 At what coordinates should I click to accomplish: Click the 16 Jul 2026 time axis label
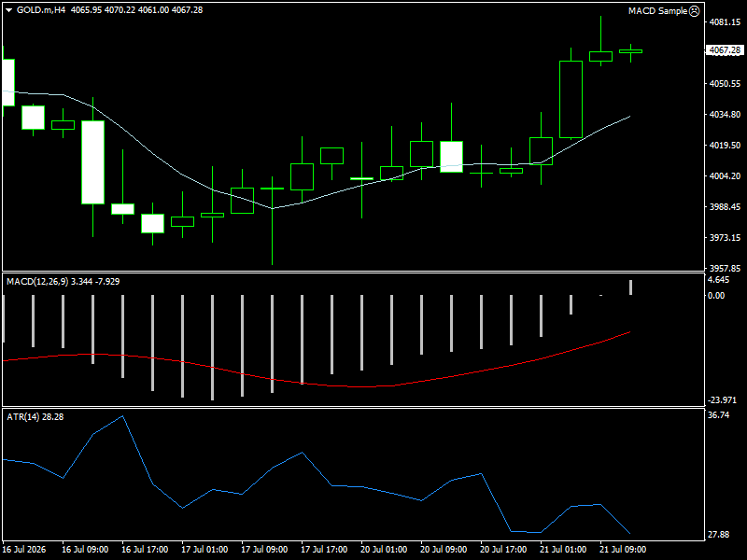[24, 550]
